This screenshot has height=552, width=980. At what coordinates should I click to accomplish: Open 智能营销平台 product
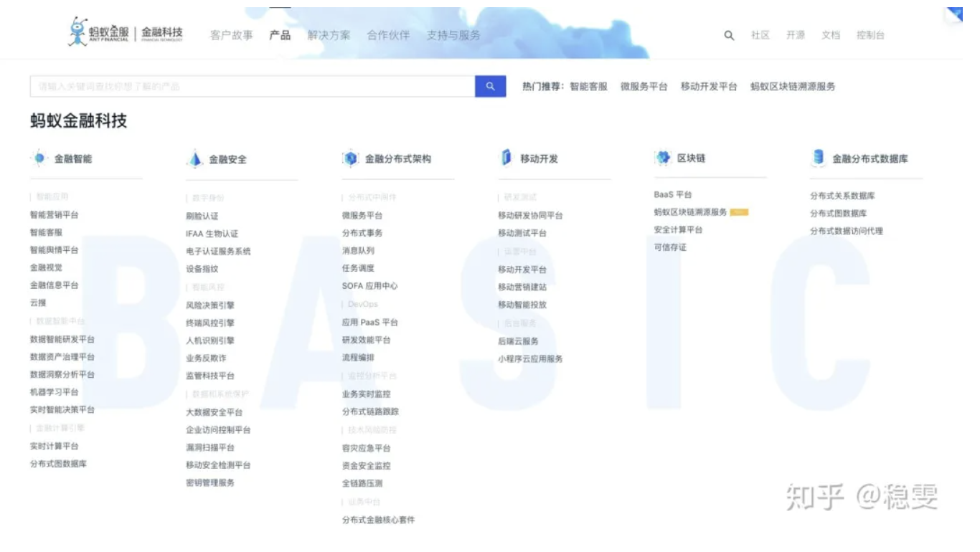pyautogui.click(x=55, y=215)
